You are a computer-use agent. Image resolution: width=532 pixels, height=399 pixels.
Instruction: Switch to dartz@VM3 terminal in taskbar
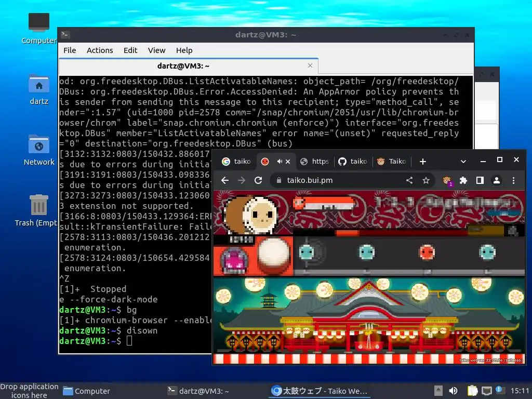pos(198,391)
